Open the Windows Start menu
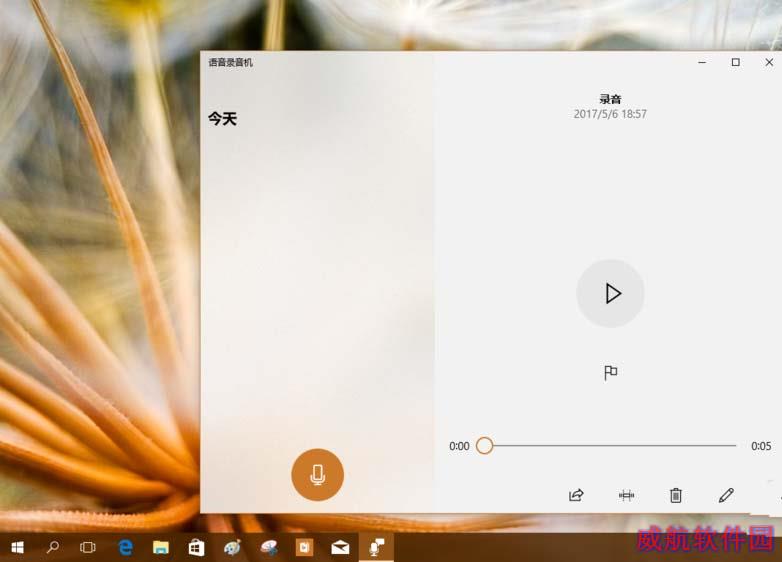Image resolution: width=782 pixels, height=562 pixels. [x=17, y=548]
